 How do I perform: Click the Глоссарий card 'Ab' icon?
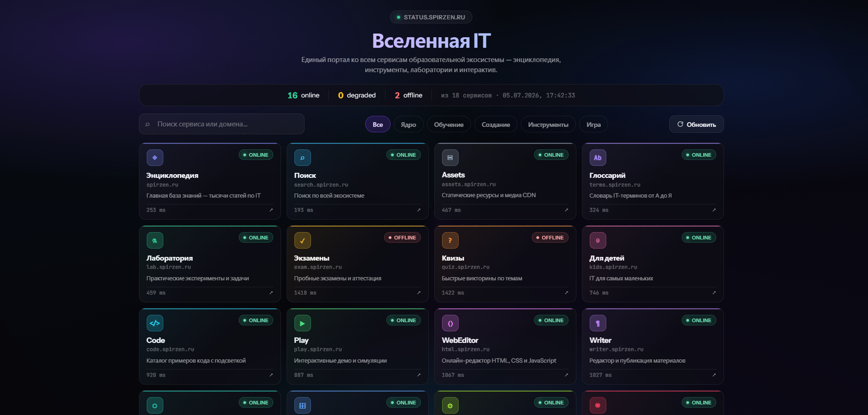[x=598, y=158]
